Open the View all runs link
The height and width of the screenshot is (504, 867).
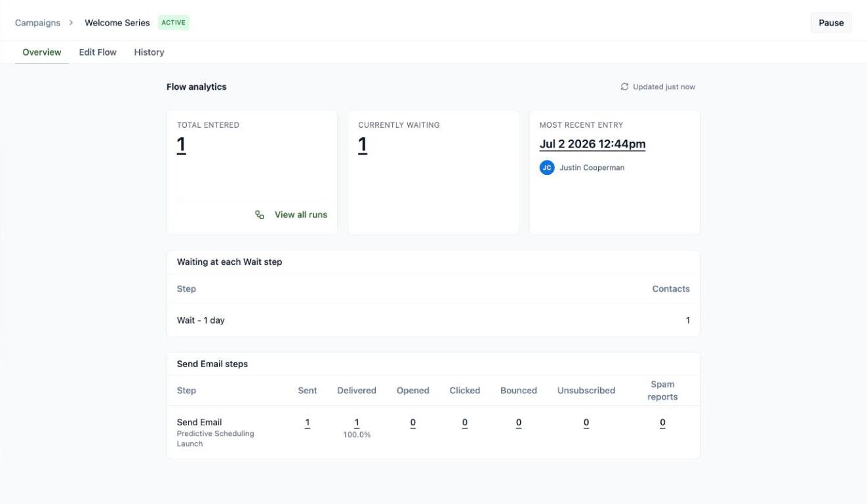pos(301,214)
